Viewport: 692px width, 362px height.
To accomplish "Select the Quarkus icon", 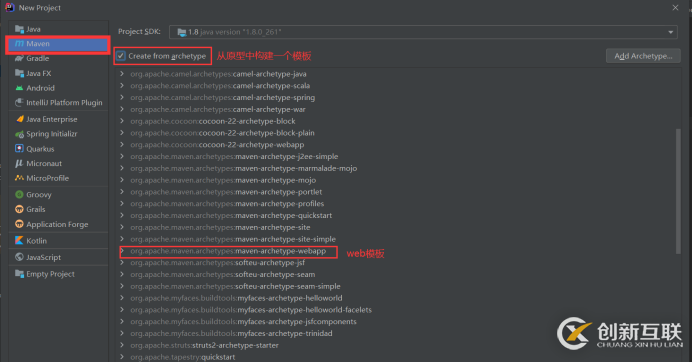I will [19, 148].
